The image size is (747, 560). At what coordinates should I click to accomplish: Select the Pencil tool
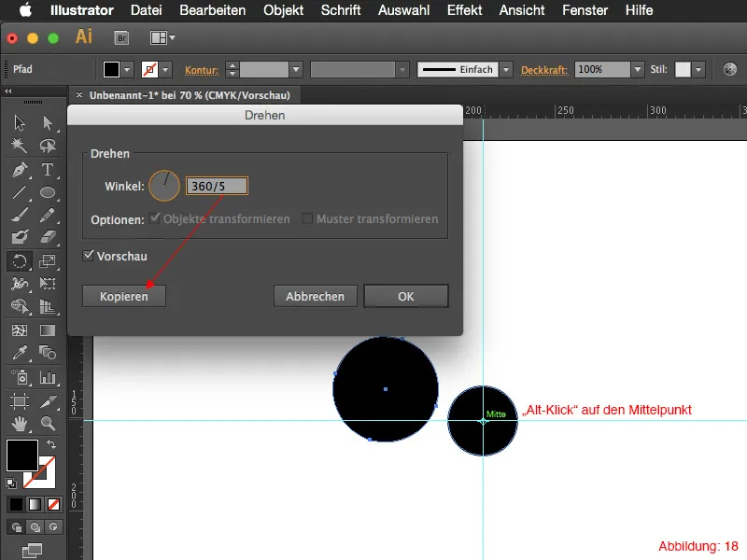48,215
